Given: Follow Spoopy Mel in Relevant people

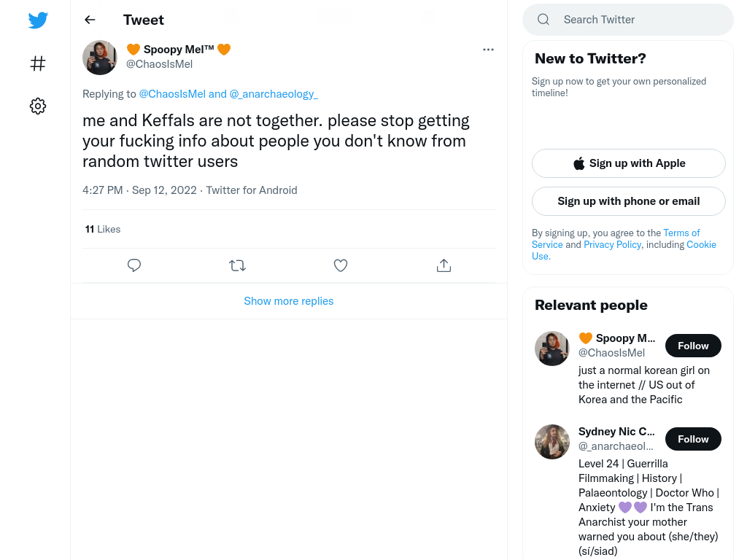Looking at the screenshot, I should click(693, 346).
